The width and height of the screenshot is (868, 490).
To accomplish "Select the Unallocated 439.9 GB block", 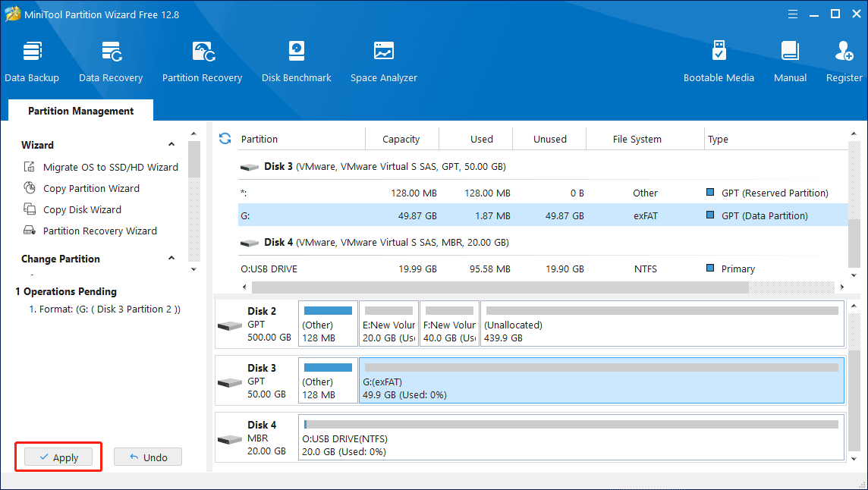I will point(662,324).
